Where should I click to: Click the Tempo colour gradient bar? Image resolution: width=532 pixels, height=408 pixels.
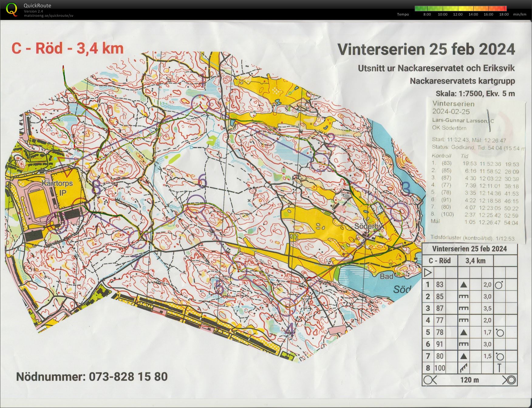(461, 9)
